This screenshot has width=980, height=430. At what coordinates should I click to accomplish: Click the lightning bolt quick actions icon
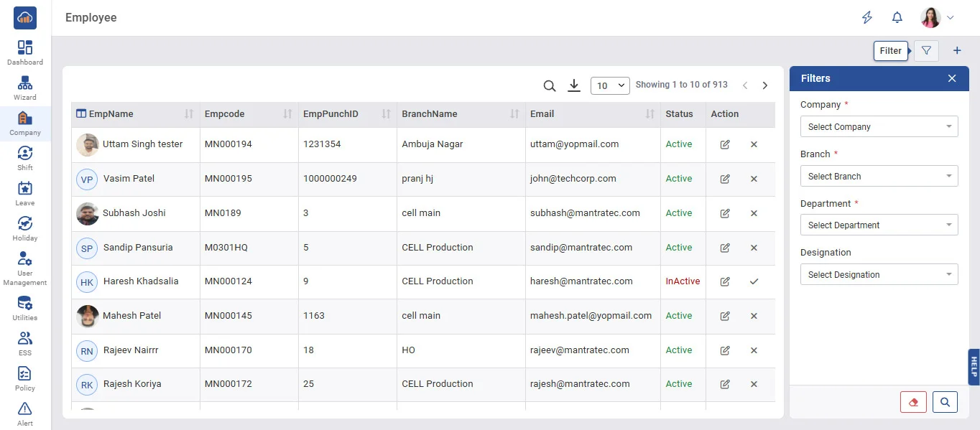[867, 18]
